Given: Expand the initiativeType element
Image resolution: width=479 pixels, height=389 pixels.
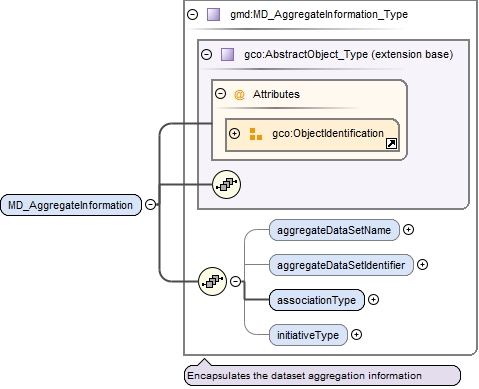Looking at the screenshot, I should point(356,335).
